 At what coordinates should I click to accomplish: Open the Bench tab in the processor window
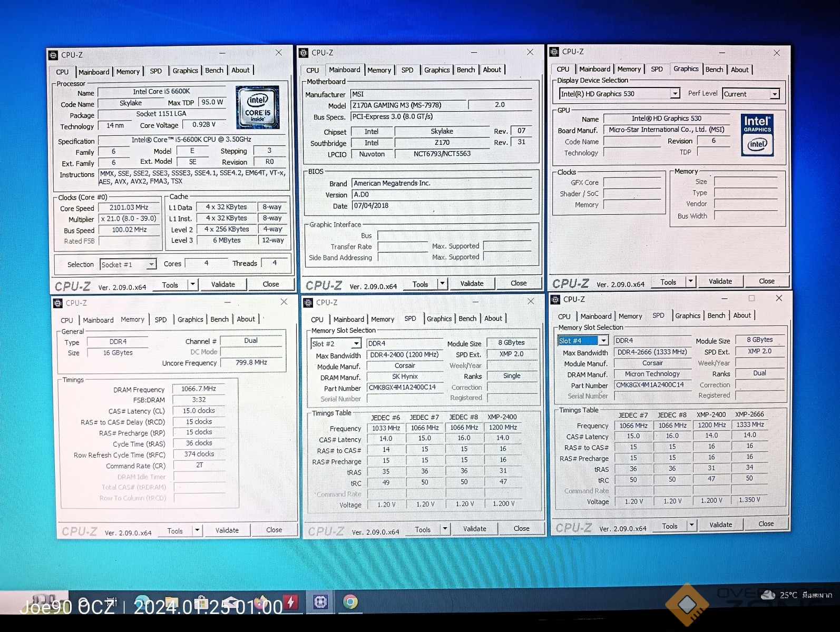(214, 71)
